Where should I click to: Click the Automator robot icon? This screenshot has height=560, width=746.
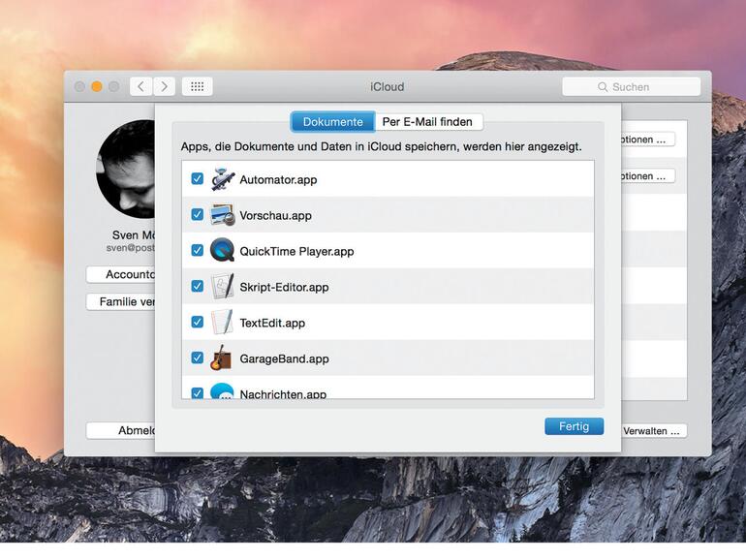[x=223, y=179]
